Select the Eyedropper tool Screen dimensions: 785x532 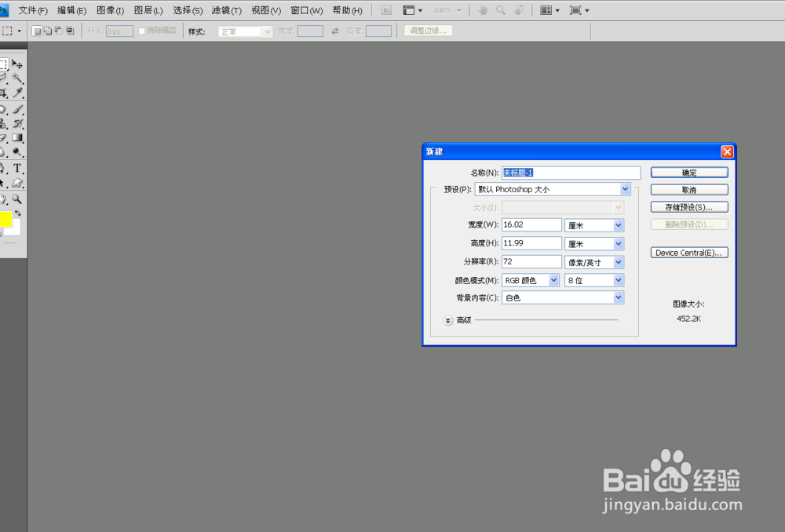(17, 93)
